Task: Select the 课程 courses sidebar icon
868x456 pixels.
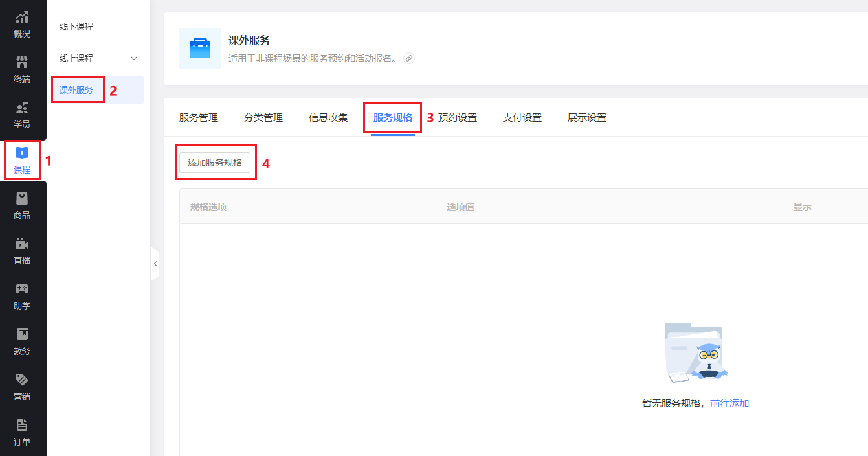Action: (x=22, y=161)
